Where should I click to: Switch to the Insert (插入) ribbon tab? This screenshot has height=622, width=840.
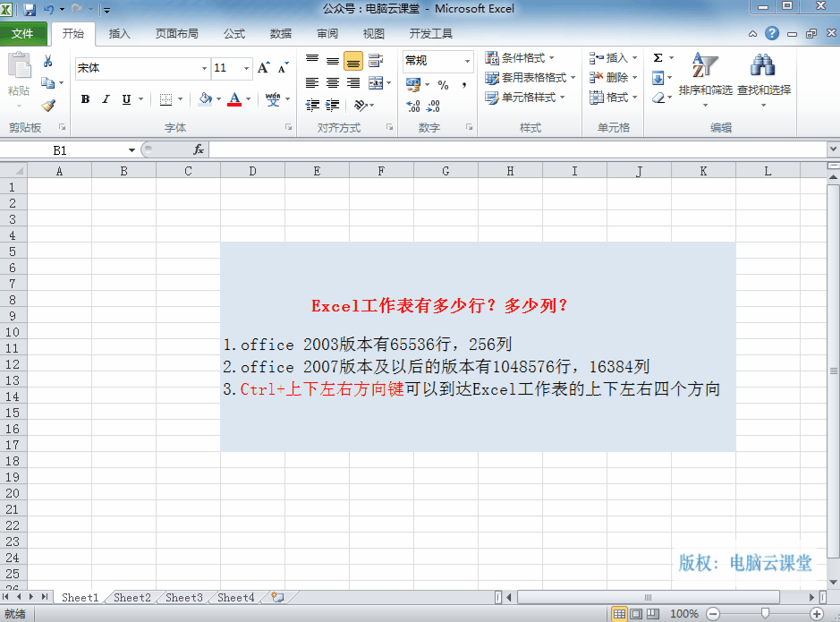coord(119,34)
